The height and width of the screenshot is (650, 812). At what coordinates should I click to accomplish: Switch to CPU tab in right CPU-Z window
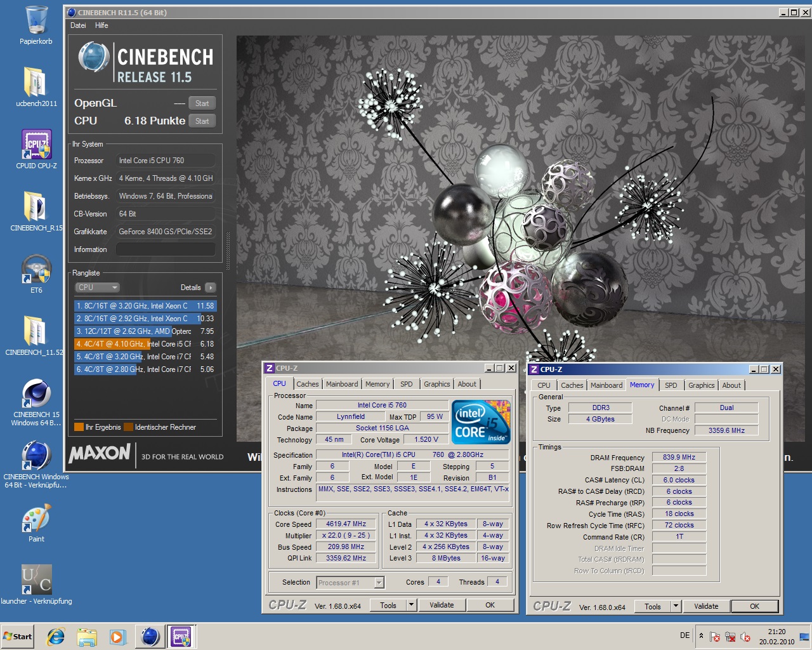pos(544,385)
